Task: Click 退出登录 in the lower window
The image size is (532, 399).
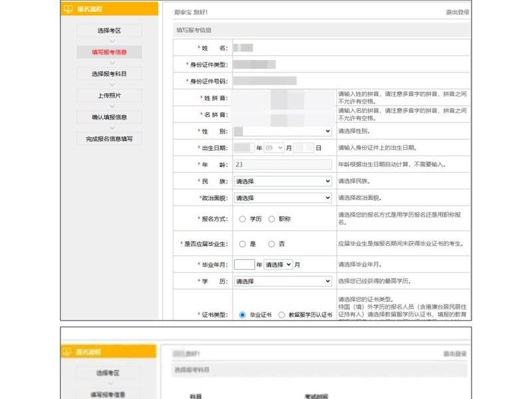Action: [x=455, y=354]
